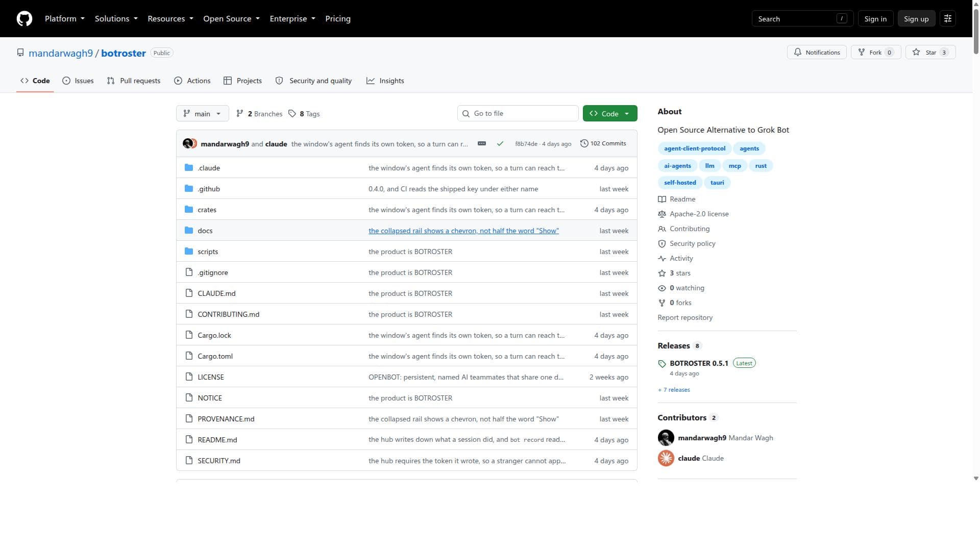This screenshot has width=980, height=551.
Task: Open the claude contributor avatar
Action: coord(666,458)
